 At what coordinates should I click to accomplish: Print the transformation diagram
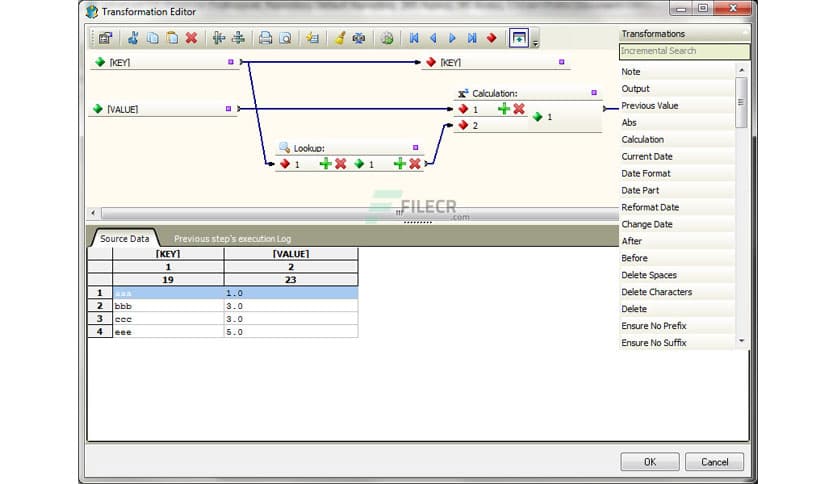[265, 38]
